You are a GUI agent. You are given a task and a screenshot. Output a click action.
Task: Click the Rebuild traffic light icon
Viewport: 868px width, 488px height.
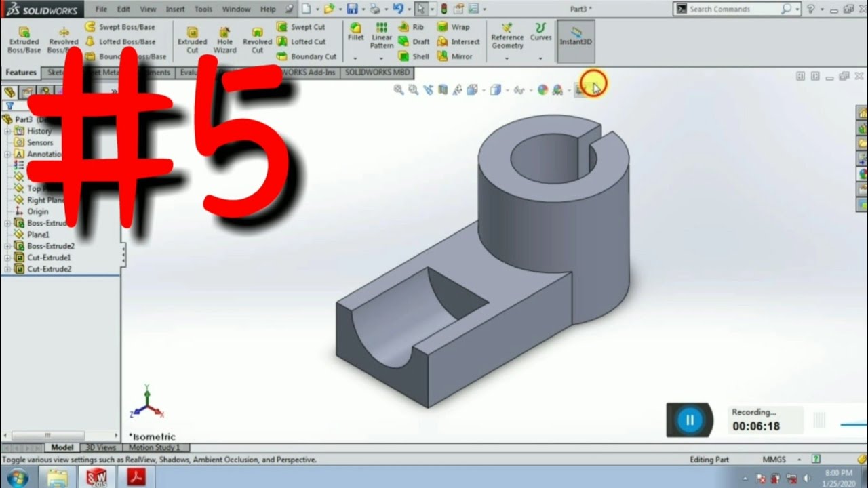(x=444, y=9)
